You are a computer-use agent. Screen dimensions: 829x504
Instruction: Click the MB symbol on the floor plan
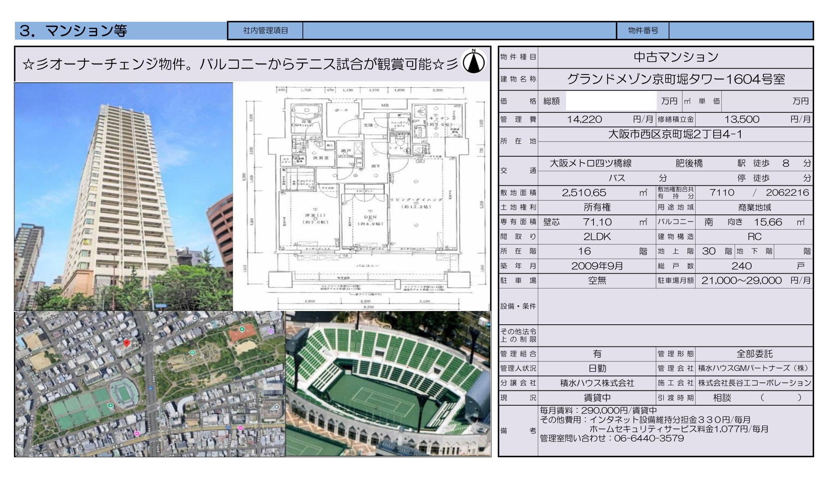coord(385,105)
